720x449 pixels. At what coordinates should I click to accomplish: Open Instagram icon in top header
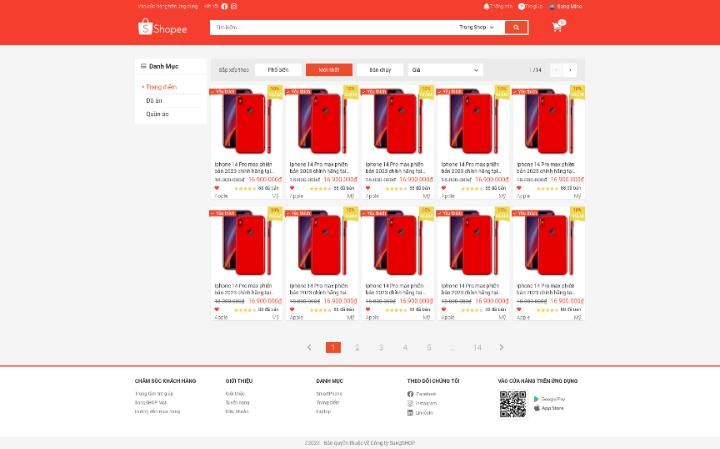pos(234,6)
